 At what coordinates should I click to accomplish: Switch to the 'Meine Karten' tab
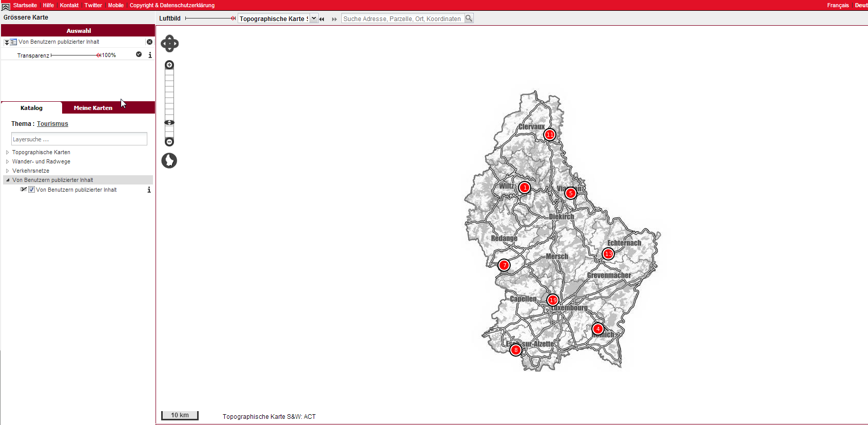tap(93, 108)
